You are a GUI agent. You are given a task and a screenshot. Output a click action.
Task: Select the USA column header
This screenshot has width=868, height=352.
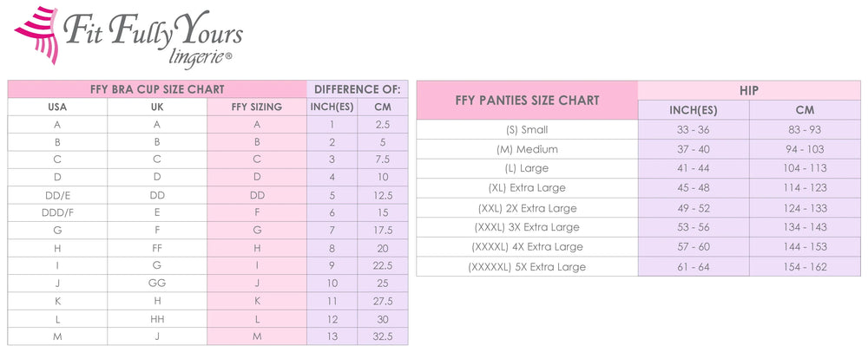pos(57,107)
